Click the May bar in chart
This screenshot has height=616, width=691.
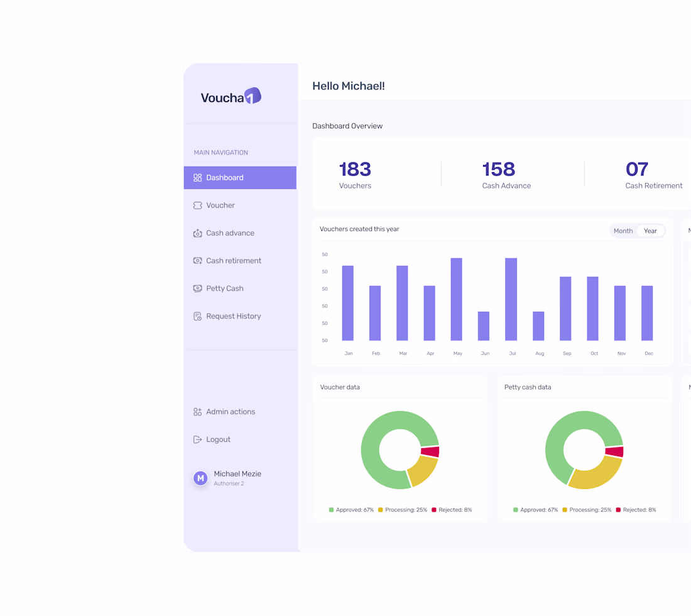457,299
